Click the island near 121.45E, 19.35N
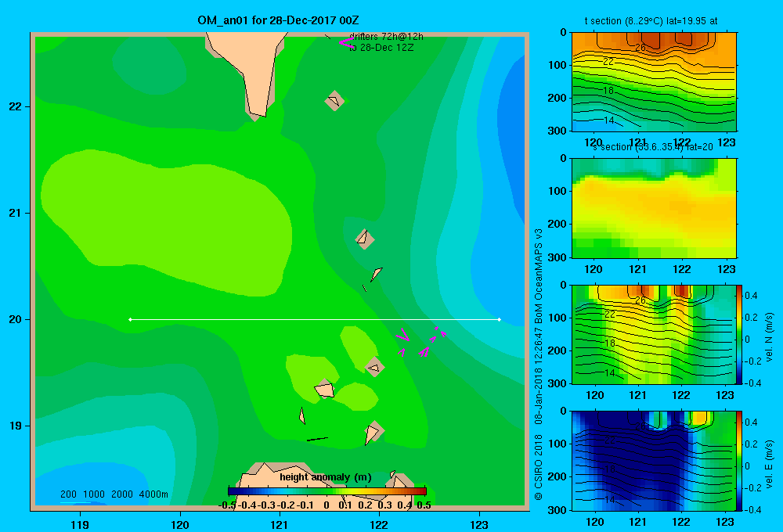Image resolution: width=783 pixels, height=532 pixels. pyautogui.click(x=325, y=390)
